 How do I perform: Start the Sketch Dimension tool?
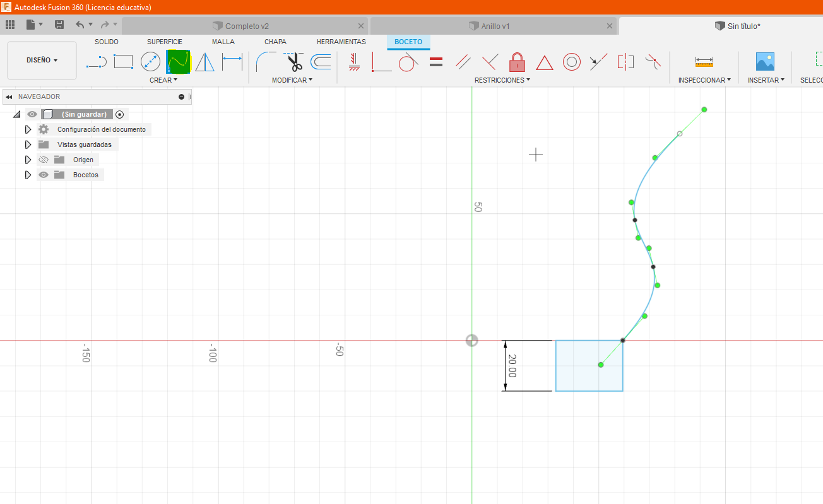232,62
